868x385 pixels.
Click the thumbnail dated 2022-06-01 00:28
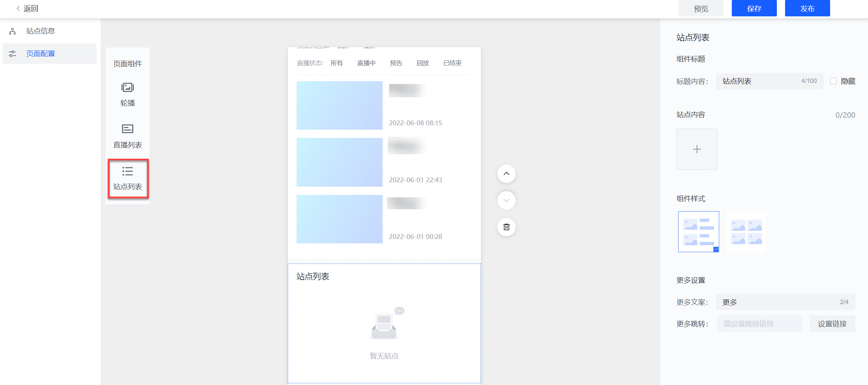[x=340, y=219]
